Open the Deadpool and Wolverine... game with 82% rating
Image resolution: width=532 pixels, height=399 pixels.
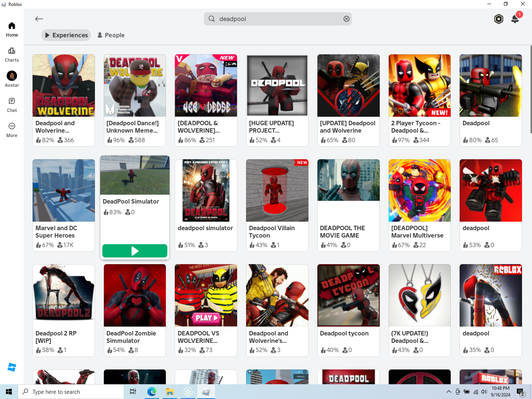coord(64,100)
